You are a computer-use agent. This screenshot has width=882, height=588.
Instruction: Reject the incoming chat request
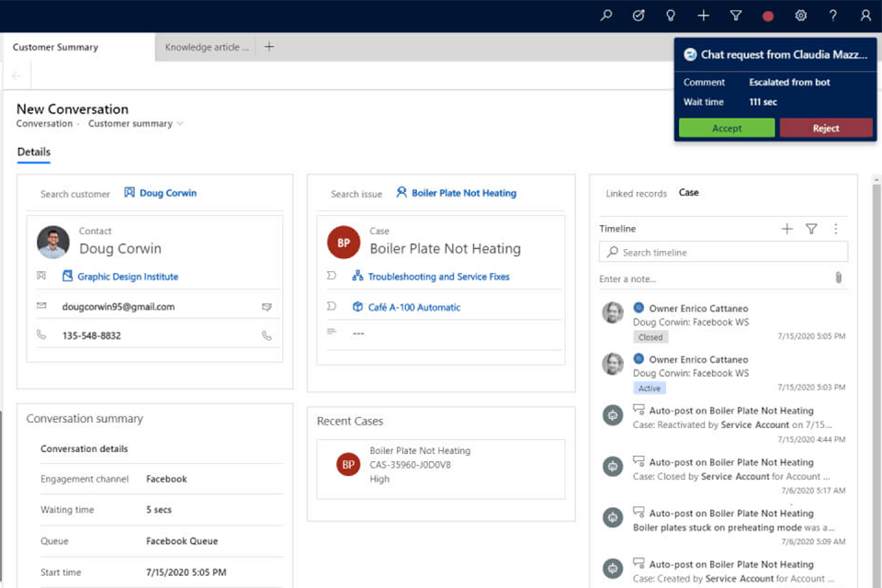coord(826,128)
